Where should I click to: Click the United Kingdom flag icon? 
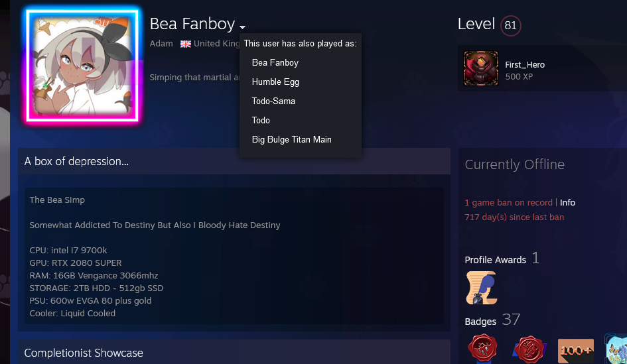point(186,44)
